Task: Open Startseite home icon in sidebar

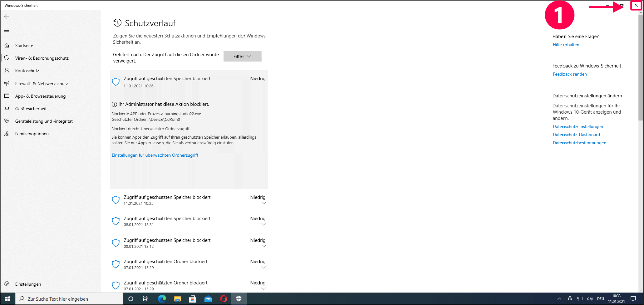Action: point(7,46)
